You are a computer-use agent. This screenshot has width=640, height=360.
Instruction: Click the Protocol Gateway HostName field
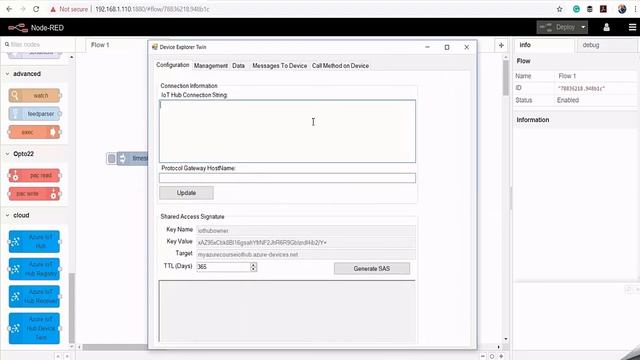(287, 178)
